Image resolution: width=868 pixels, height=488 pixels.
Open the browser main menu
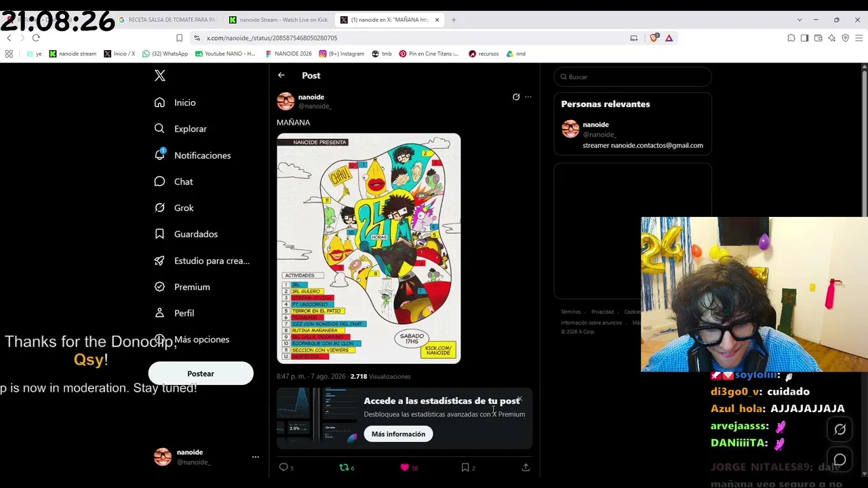click(x=859, y=38)
